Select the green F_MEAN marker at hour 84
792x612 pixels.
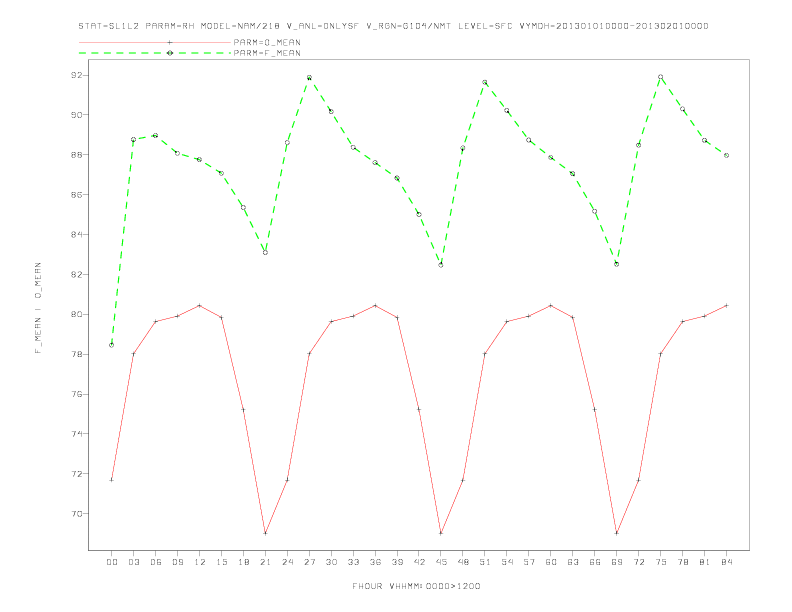click(726, 156)
